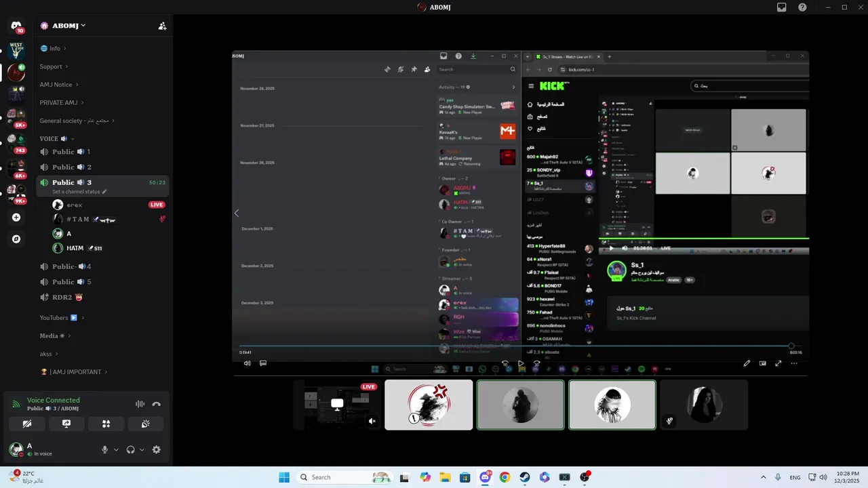Image resolution: width=868 pixels, height=488 pixels.
Task: Join the Public 2 voice channel
Action: [x=102, y=167]
